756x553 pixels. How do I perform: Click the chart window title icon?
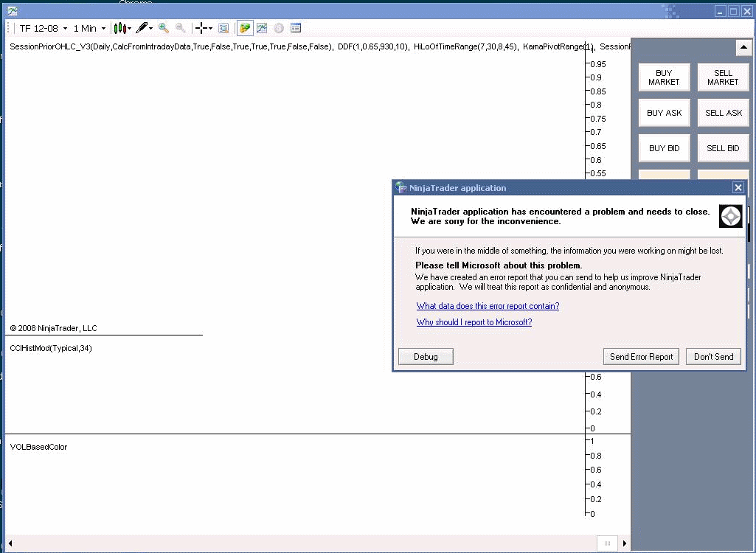pos(13,10)
